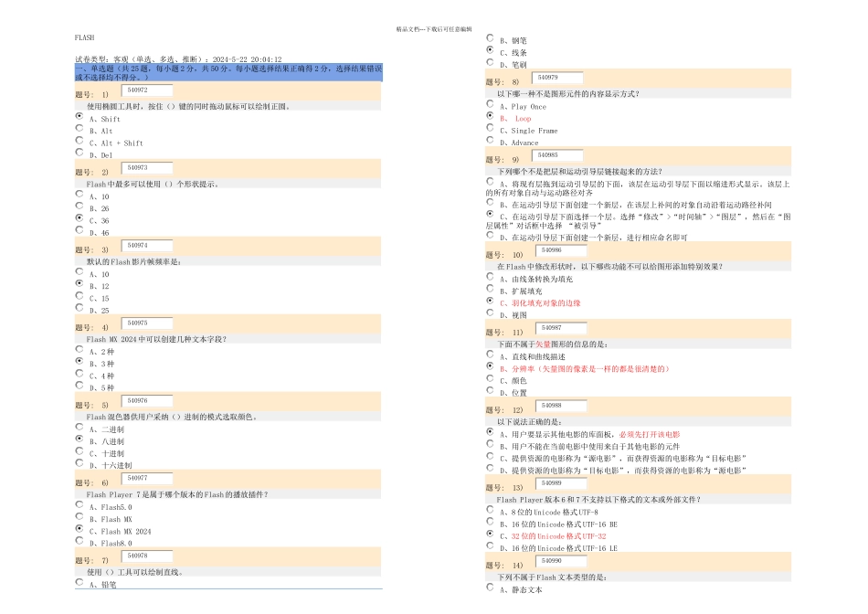Click the input field showing 540987
The image size is (868, 614).
click(x=561, y=328)
